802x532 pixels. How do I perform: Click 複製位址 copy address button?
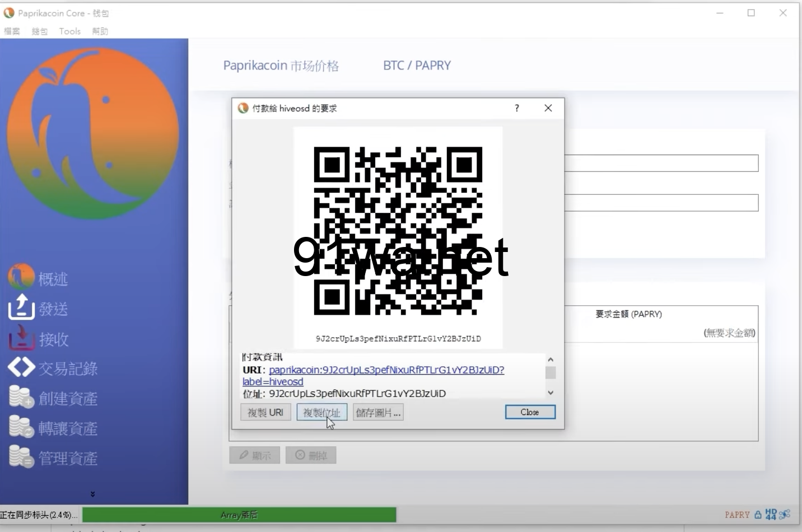pyautogui.click(x=321, y=413)
